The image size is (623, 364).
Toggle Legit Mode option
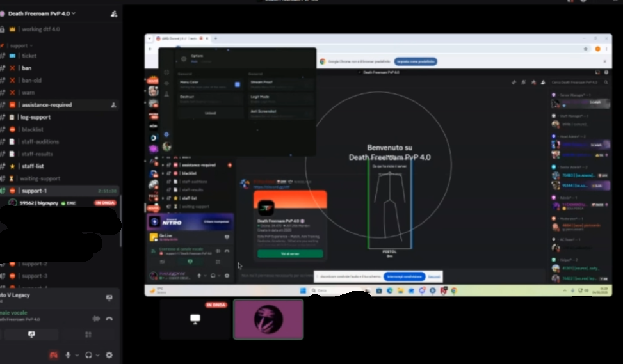[280, 99]
